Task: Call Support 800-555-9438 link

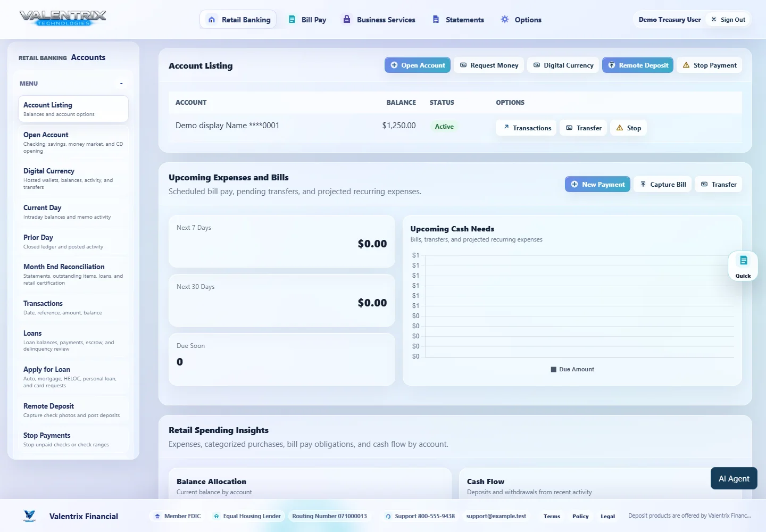Action: click(x=420, y=516)
